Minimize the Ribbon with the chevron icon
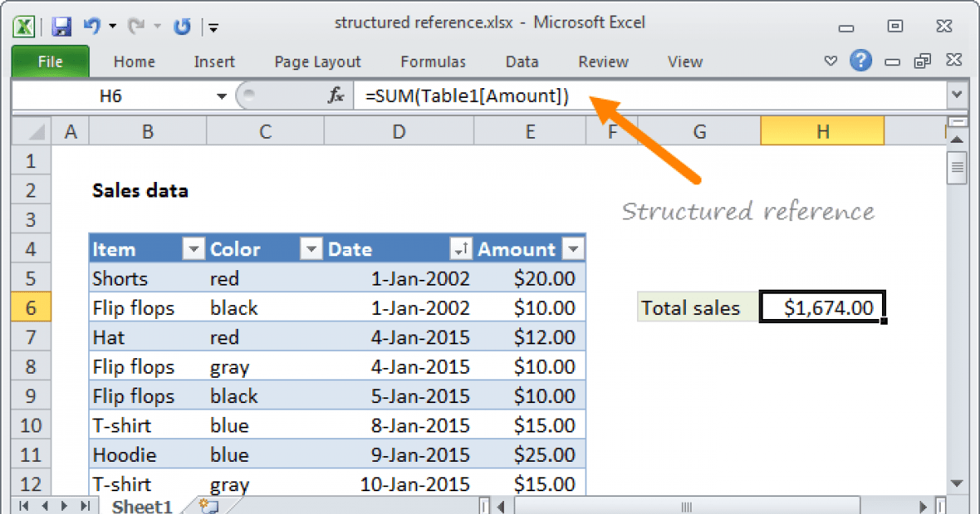The width and height of the screenshot is (980, 514). click(x=831, y=61)
